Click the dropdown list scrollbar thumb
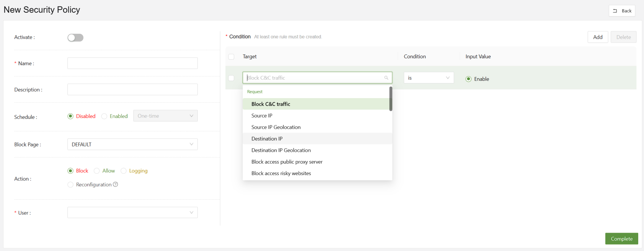This screenshot has height=251, width=644. (x=391, y=99)
